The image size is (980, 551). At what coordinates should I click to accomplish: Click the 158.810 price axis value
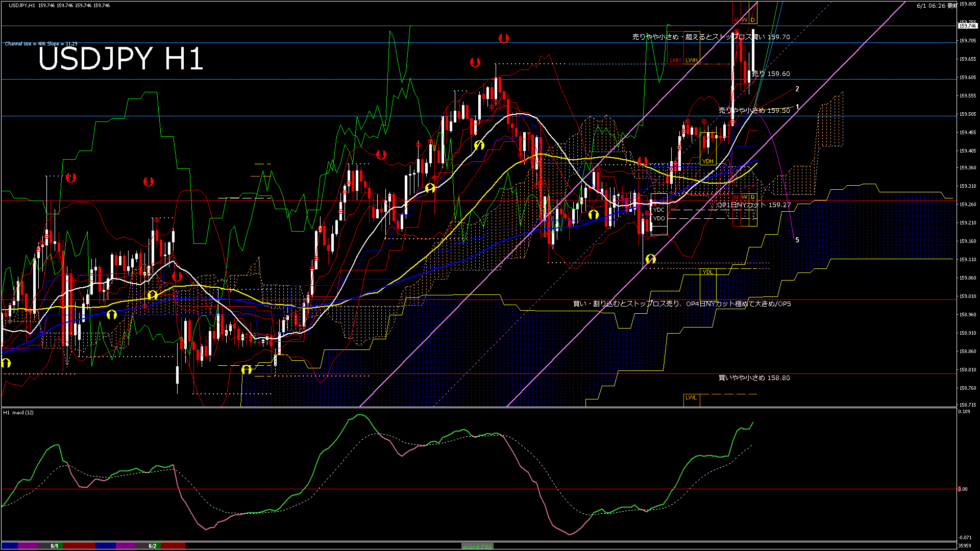coord(968,370)
